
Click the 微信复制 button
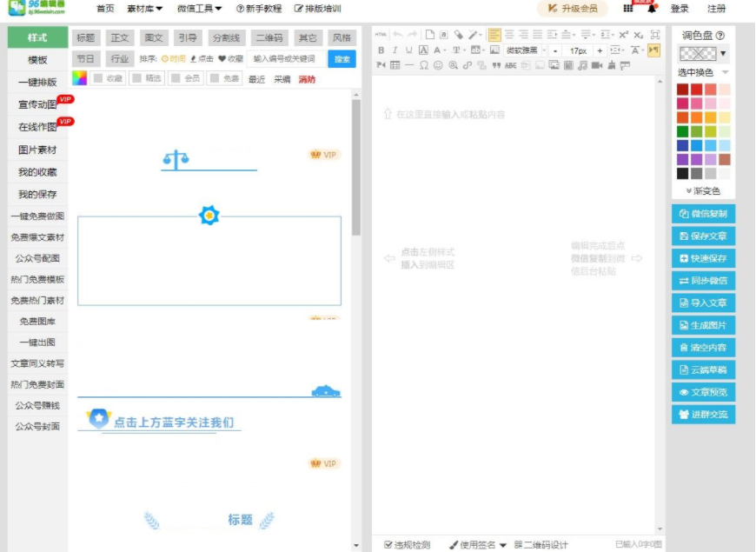[x=703, y=214]
